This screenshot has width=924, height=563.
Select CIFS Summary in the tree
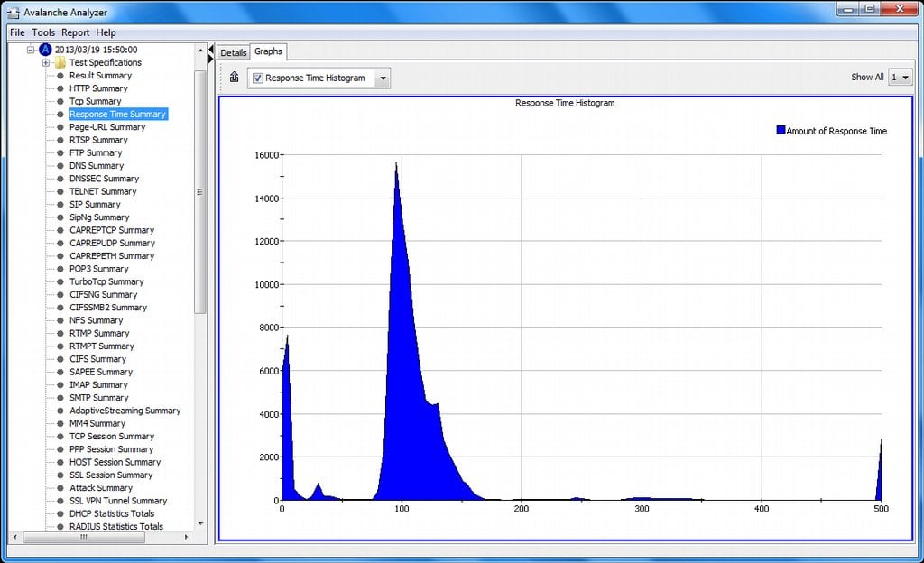point(97,359)
